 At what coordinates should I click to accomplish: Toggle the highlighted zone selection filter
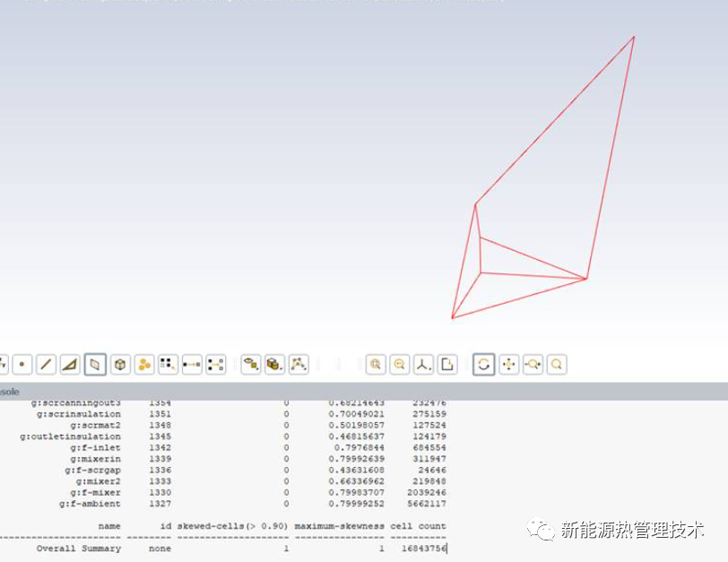pyautogui.click(x=95, y=365)
